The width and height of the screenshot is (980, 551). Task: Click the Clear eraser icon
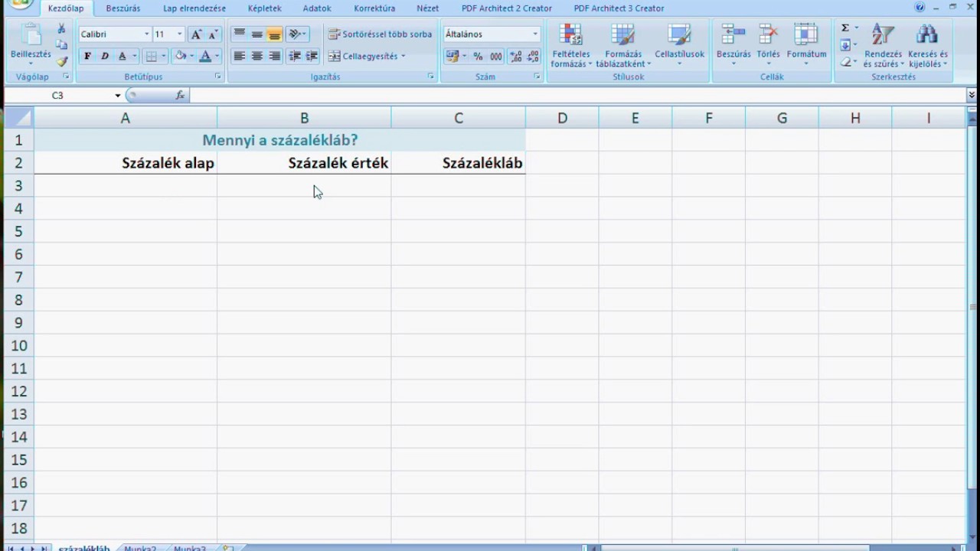845,62
